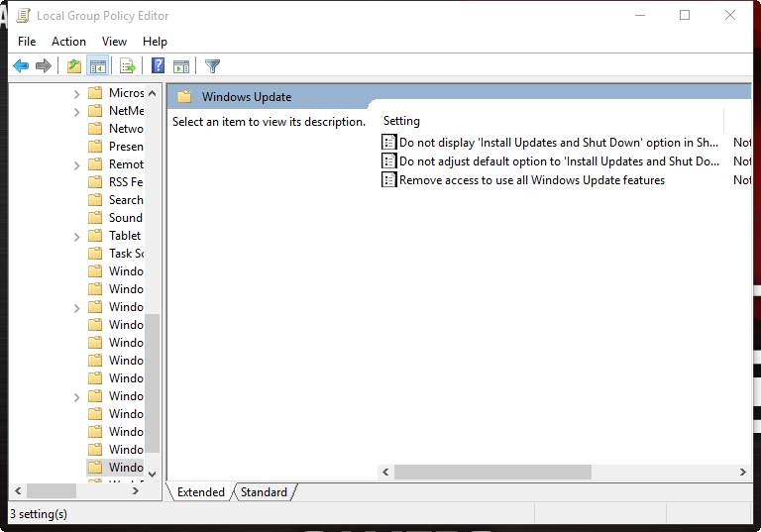Click the folder icon next to Presen
This screenshot has width=761, height=532.
95,146
